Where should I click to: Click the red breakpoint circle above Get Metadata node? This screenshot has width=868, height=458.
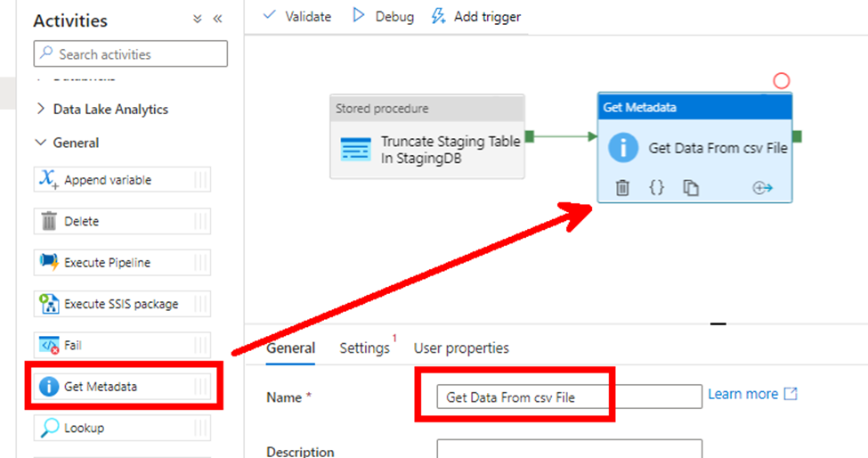pos(781,81)
